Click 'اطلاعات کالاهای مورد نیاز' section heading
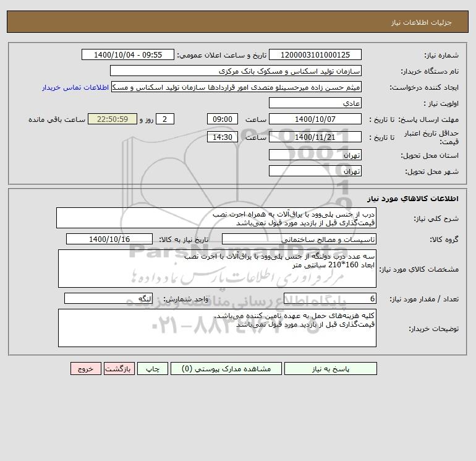 pyautogui.click(x=412, y=199)
